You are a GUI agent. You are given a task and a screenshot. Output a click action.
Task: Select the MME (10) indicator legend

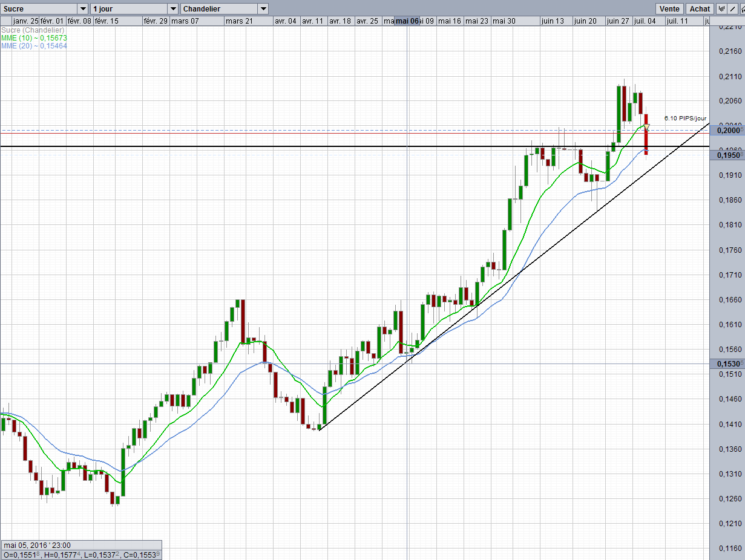click(x=34, y=37)
